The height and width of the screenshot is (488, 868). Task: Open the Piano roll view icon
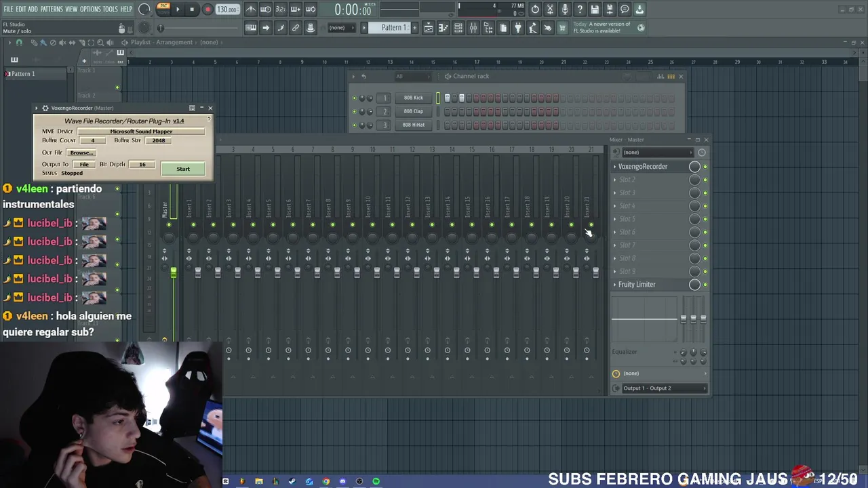tap(443, 28)
